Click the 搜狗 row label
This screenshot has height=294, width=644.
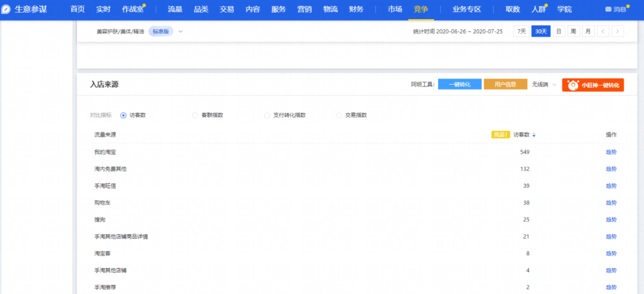tap(100, 219)
